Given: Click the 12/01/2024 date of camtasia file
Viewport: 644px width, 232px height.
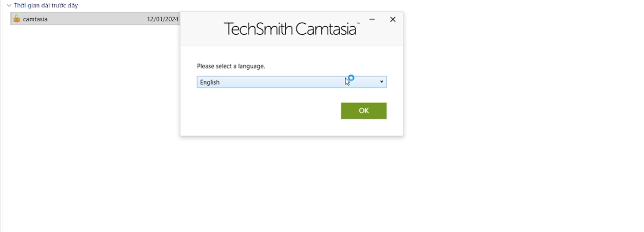Looking at the screenshot, I should [x=162, y=19].
